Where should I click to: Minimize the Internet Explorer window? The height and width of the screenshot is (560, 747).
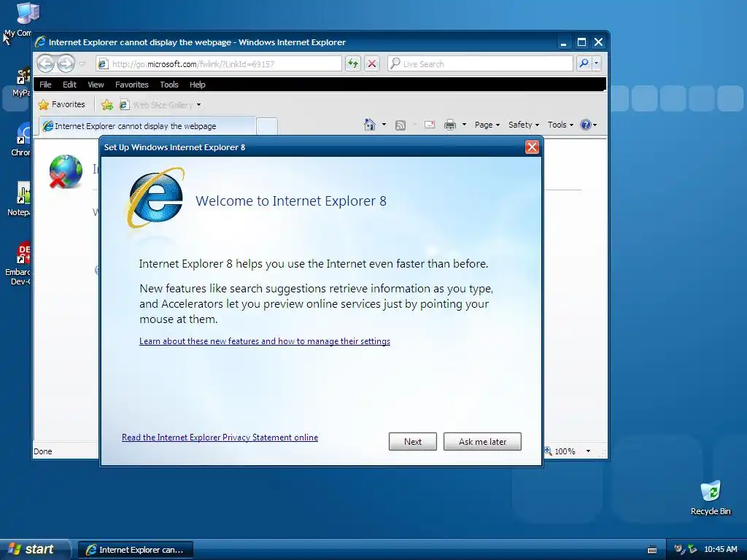564,42
